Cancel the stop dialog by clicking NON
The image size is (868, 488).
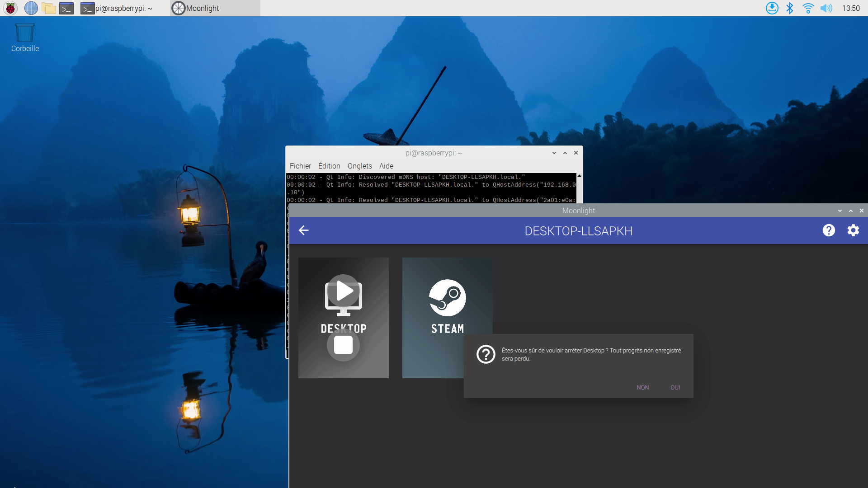tap(643, 387)
